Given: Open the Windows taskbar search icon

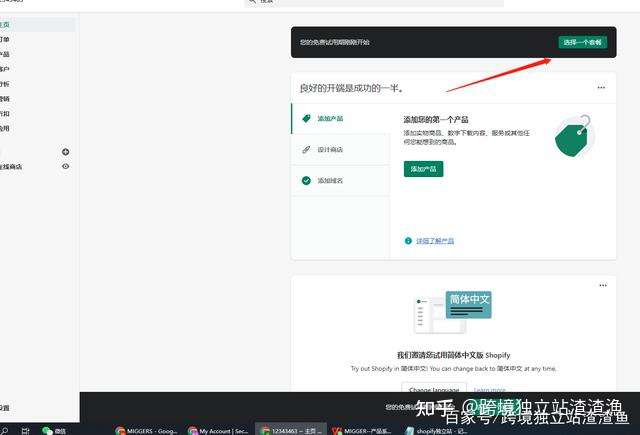Looking at the screenshot, I should [4, 431].
